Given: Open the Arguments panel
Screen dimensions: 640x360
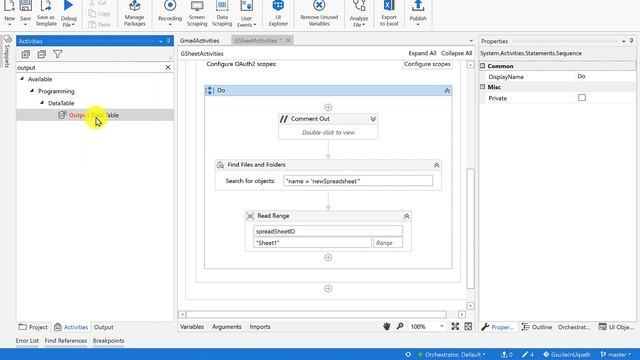Looking at the screenshot, I should [x=227, y=327].
